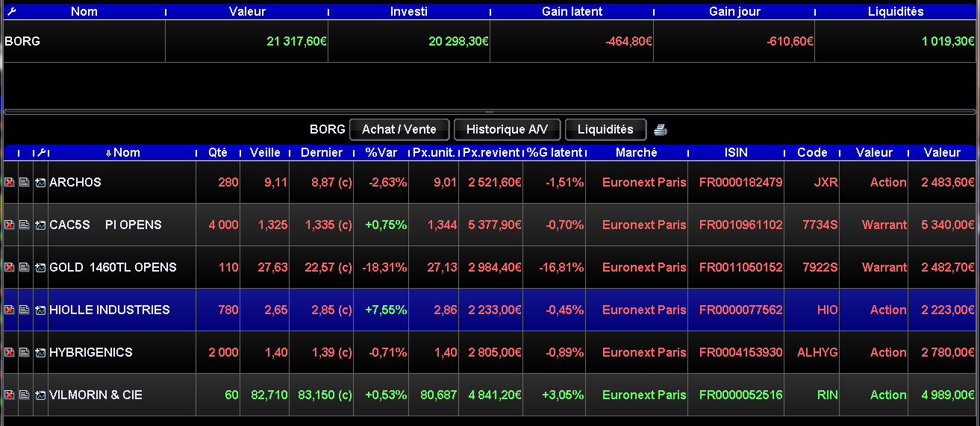This screenshot has width=980, height=426.
Task: Open document icon of CAC5S PI OPENS row
Action: click(25, 225)
